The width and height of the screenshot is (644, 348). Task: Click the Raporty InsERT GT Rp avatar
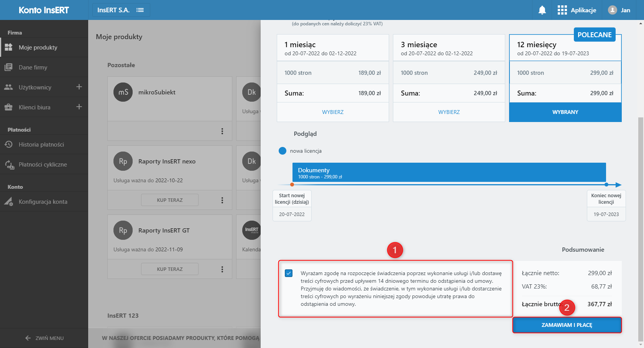(x=123, y=230)
